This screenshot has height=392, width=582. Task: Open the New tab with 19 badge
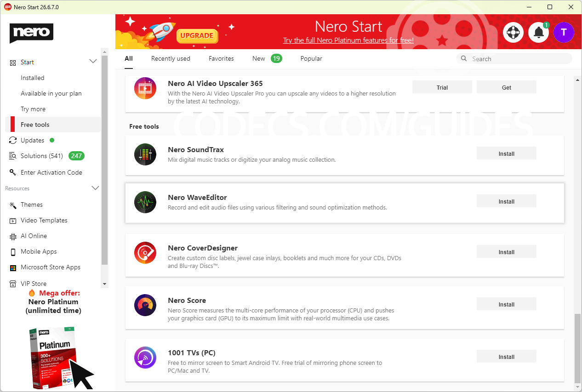point(267,58)
